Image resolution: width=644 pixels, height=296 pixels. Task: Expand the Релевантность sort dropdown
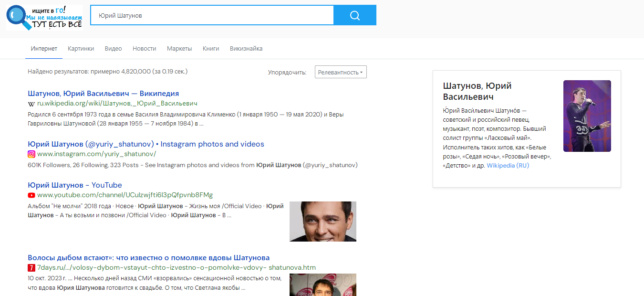[341, 72]
